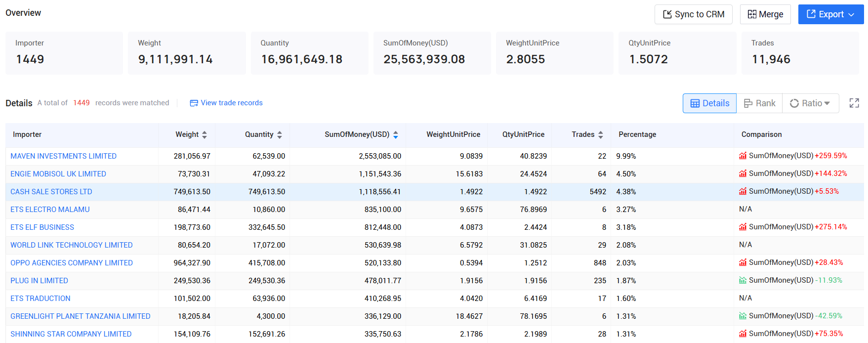868x343 pixels.
Task: Click the +259.59% comparison value
Action: tap(831, 156)
